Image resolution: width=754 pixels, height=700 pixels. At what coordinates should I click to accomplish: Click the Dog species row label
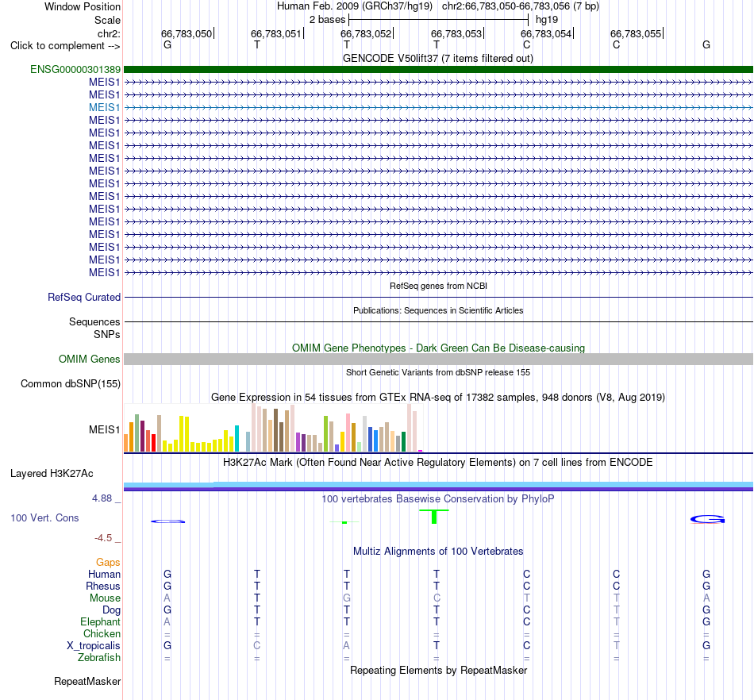click(111, 610)
